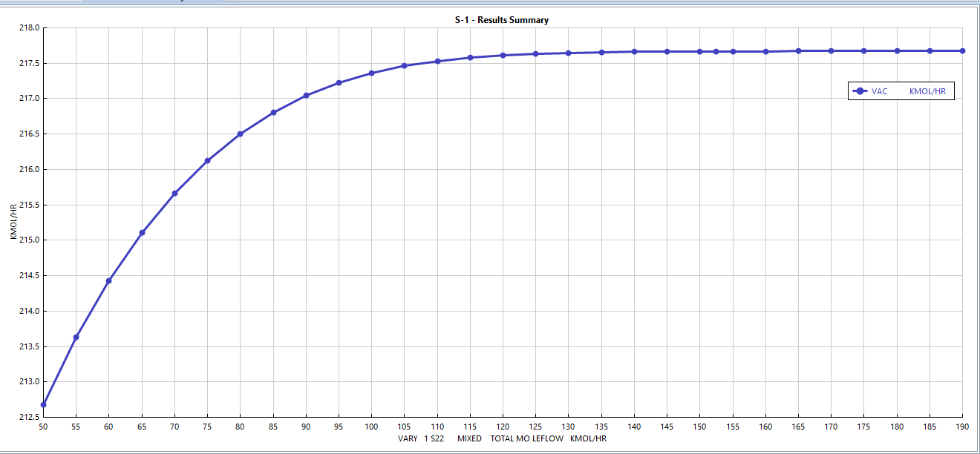The image size is (980, 454).
Task: Click the curve data point at x = 60
Action: (x=109, y=280)
